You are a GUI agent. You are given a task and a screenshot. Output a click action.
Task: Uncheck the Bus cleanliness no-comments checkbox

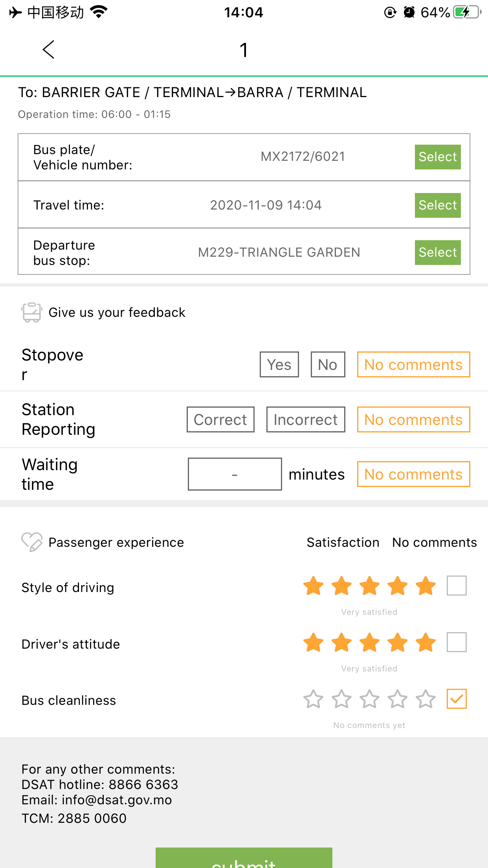[x=457, y=699]
